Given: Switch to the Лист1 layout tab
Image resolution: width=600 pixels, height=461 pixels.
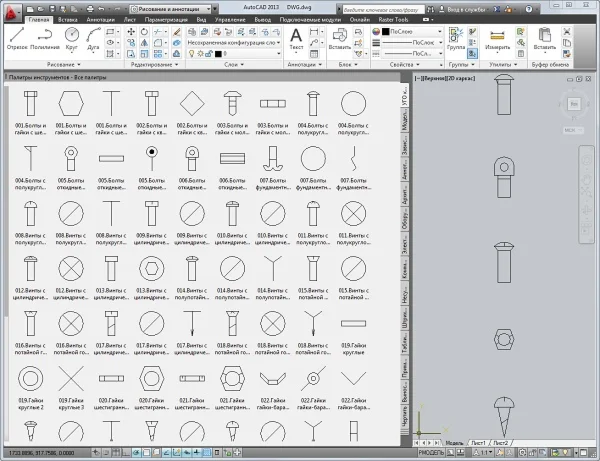Looking at the screenshot, I should (x=478, y=441).
